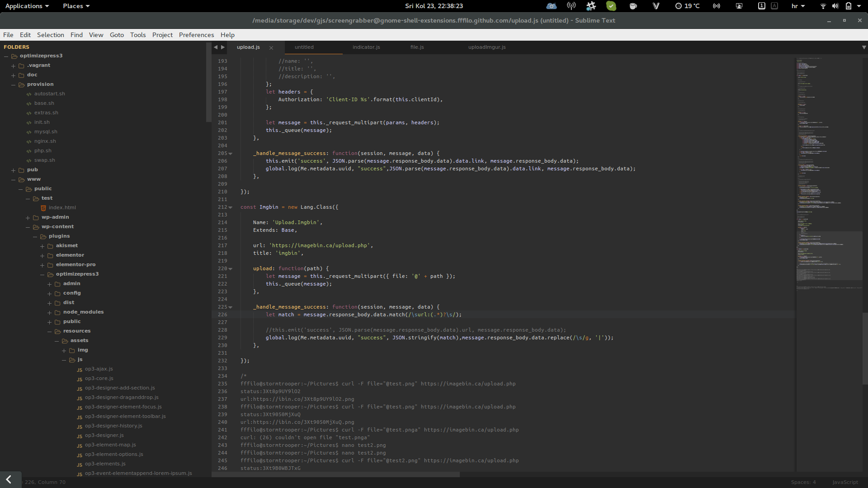Expand the wp-admin folder
The width and height of the screenshot is (868, 488).
coord(28,217)
